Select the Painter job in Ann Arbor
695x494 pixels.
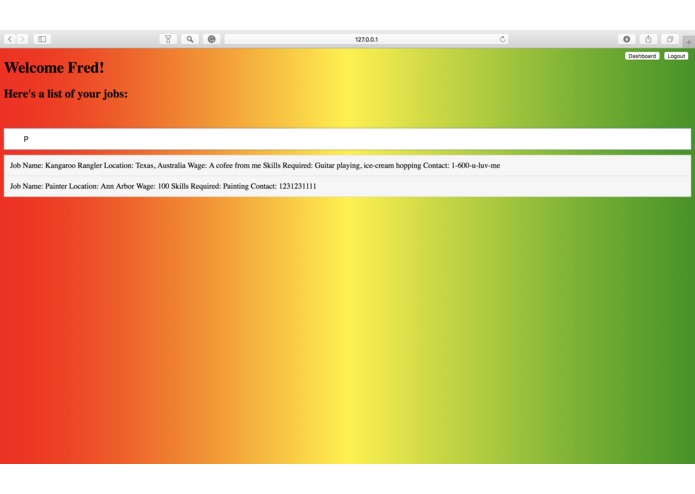(348, 186)
